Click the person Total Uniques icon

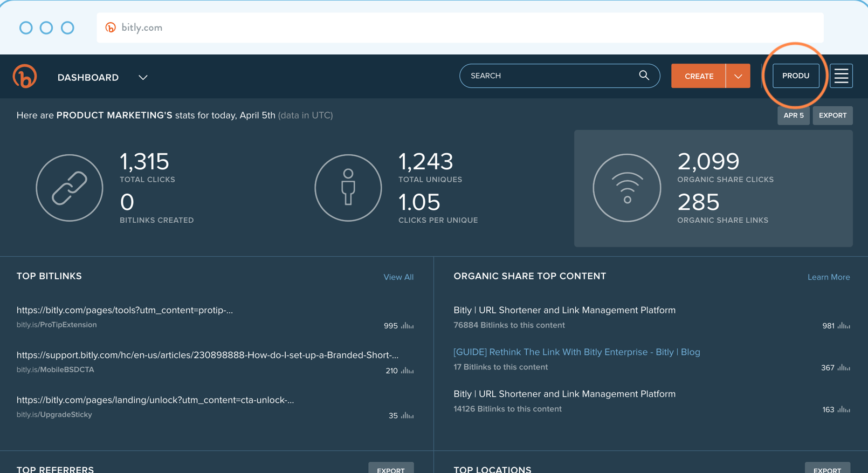(x=348, y=188)
